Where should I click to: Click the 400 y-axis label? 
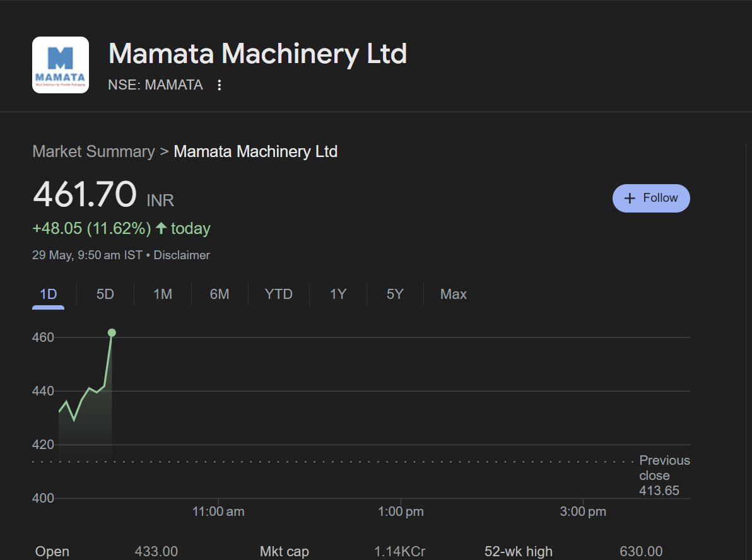coord(43,499)
